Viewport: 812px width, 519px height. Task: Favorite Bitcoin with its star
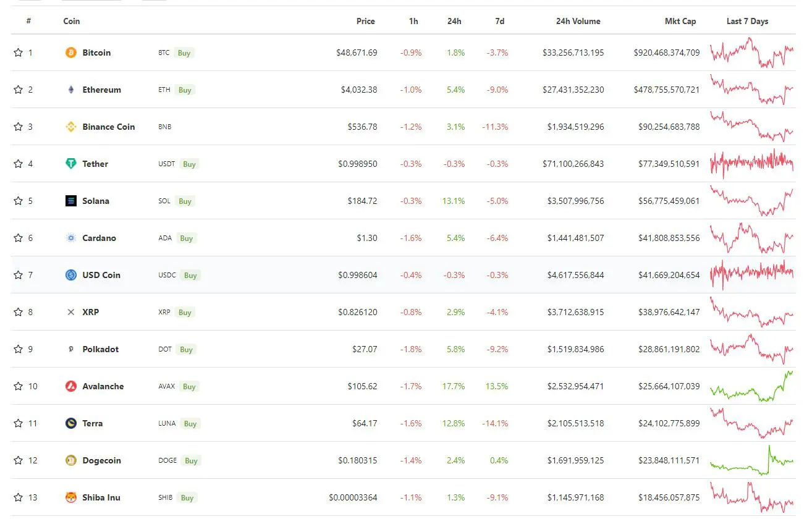(18, 53)
